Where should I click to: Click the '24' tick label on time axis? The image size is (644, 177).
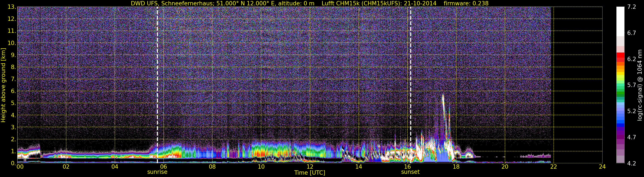[602, 167]
